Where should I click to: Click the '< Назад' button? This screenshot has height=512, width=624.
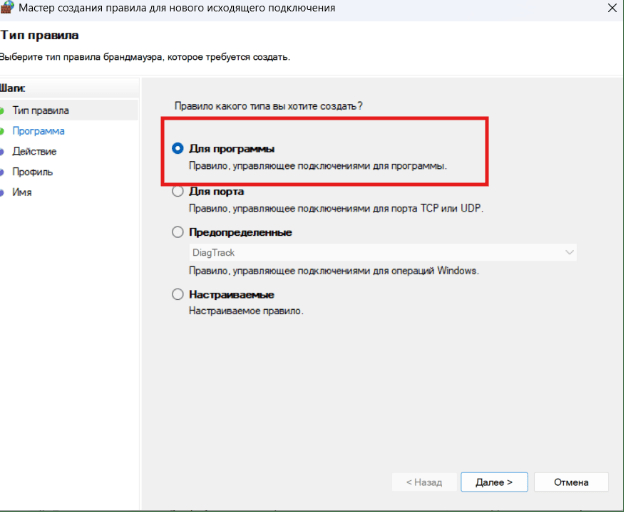(x=423, y=482)
